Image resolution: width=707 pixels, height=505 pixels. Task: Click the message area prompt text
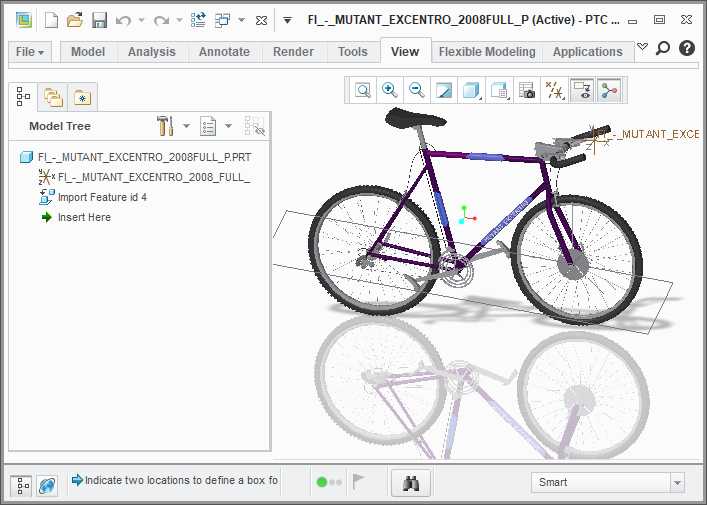181,481
